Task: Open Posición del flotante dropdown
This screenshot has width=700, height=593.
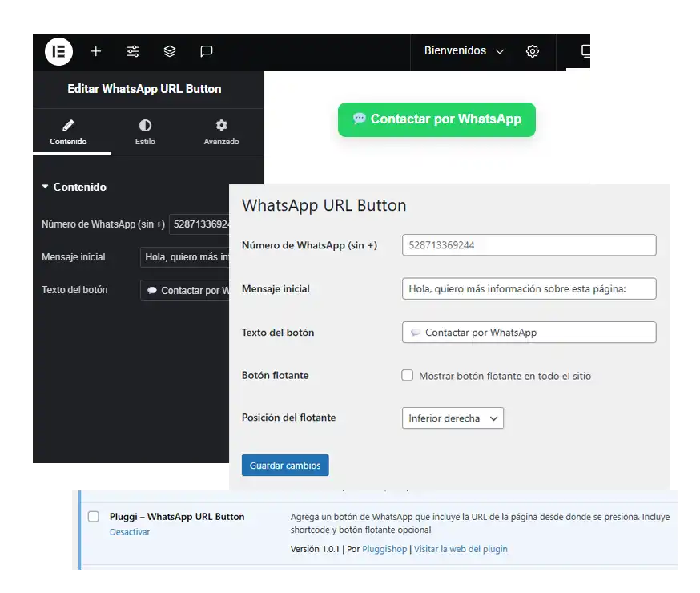Action: [x=453, y=418]
